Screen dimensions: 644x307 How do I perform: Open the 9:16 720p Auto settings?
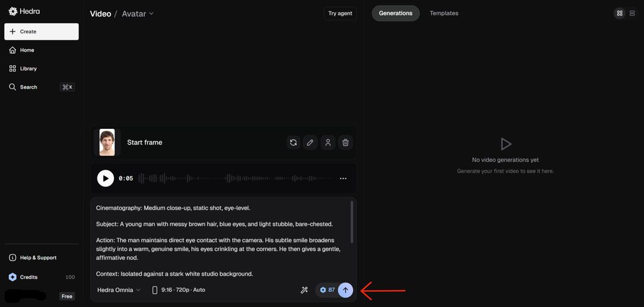[179, 290]
